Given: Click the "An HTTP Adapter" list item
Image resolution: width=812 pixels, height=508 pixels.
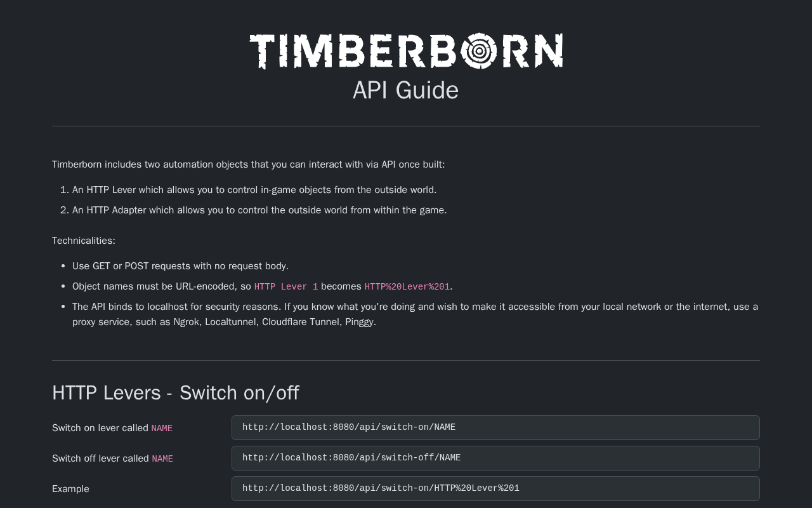Looking at the screenshot, I should click(x=259, y=210).
